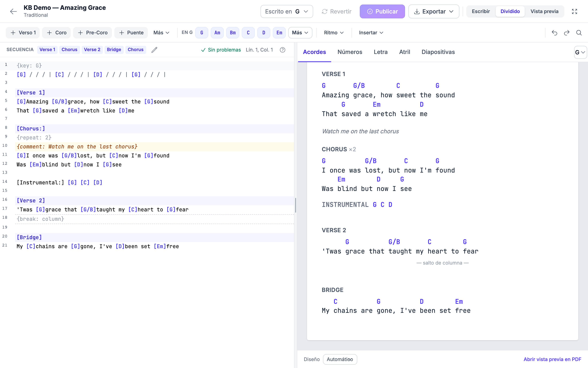Add a Pre-Coro section
The height and width of the screenshot is (368, 588).
click(x=92, y=33)
